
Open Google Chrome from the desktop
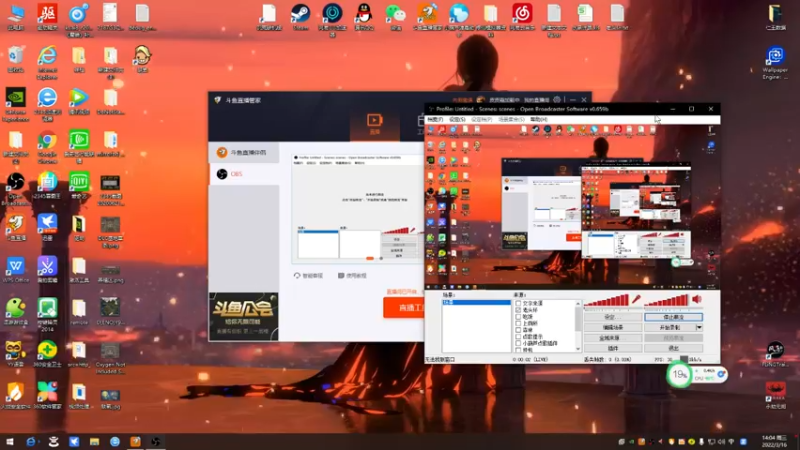click(x=47, y=140)
